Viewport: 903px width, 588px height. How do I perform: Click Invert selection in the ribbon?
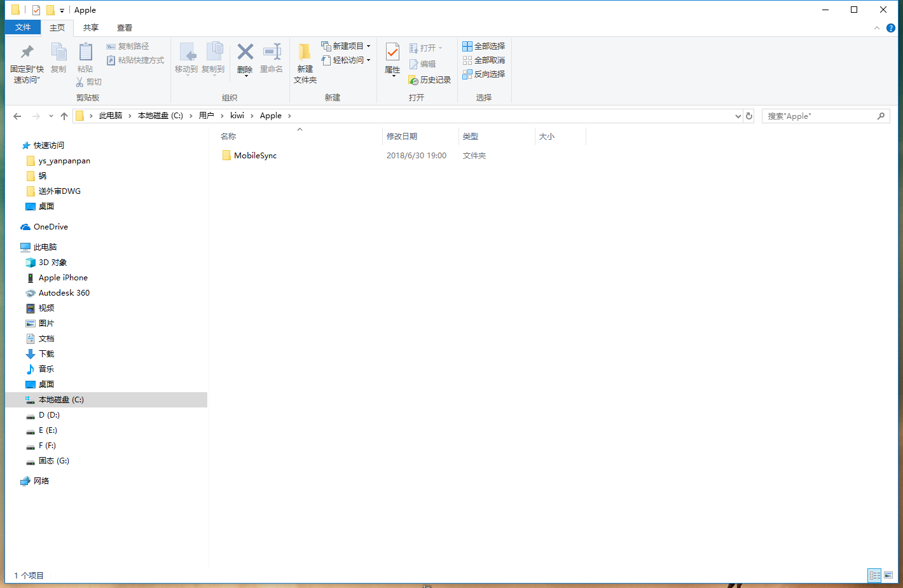[x=483, y=74]
